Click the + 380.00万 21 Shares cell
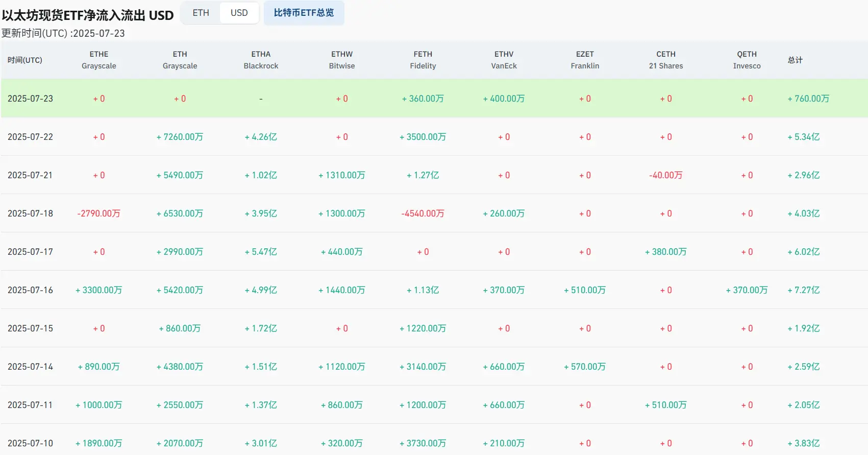The height and width of the screenshot is (455, 868). coord(666,252)
